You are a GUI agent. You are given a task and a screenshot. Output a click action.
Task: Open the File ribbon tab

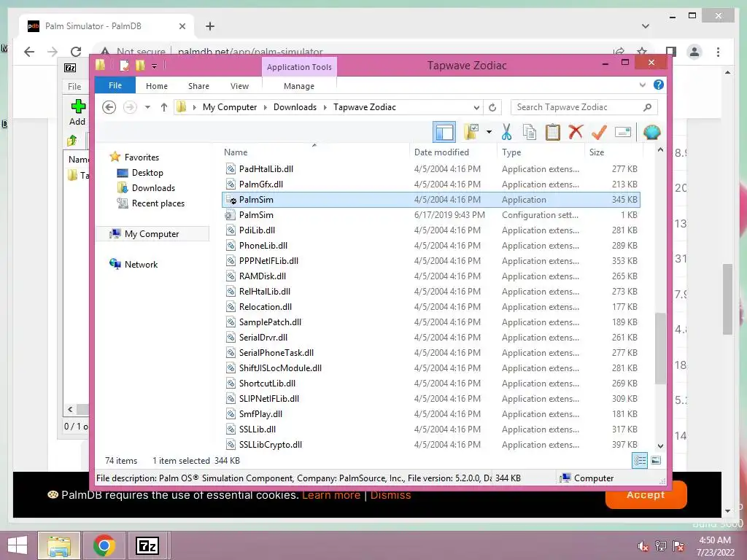(x=115, y=85)
